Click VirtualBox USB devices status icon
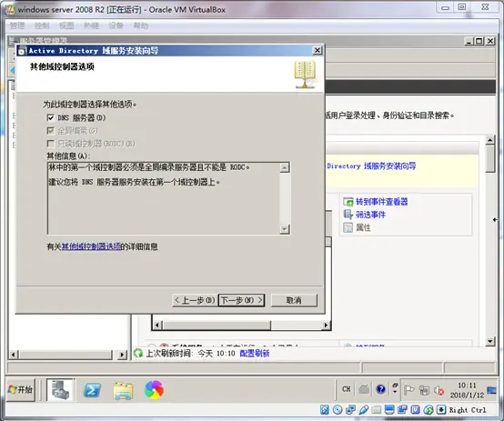 [x=364, y=410]
